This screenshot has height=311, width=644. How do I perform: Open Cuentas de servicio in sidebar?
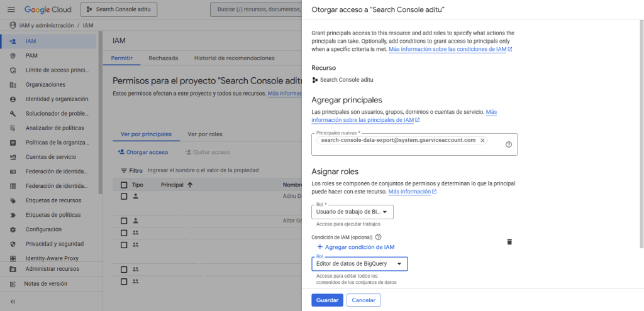coord(50,157)
